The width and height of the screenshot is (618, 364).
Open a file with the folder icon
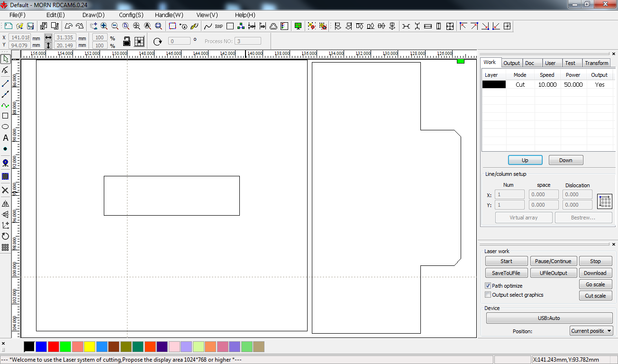point(19,26)
